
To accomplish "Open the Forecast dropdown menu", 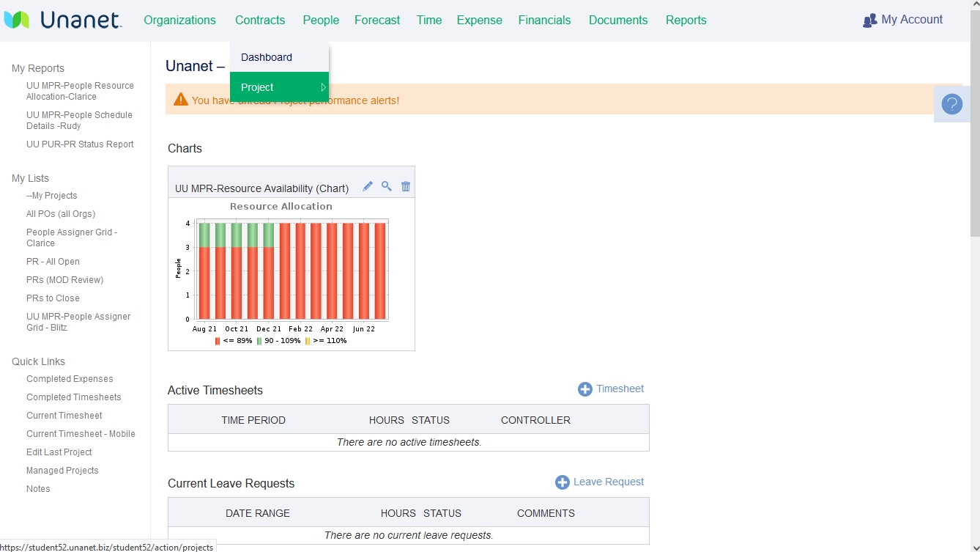I will click(376, 20).
